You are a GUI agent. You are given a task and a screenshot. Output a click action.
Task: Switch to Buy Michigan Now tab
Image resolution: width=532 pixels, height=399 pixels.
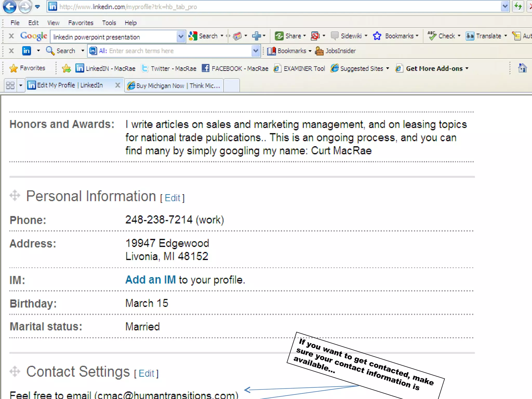tap(174, 85)
